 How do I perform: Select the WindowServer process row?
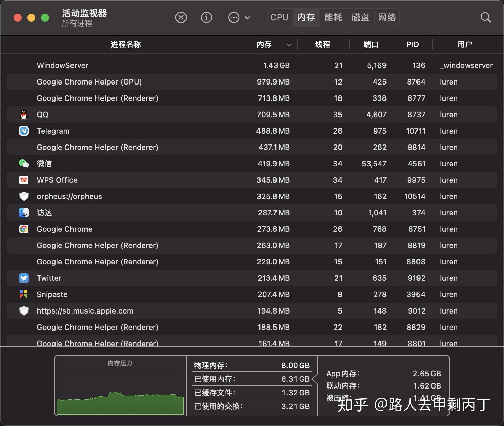[x=252, y=65]
